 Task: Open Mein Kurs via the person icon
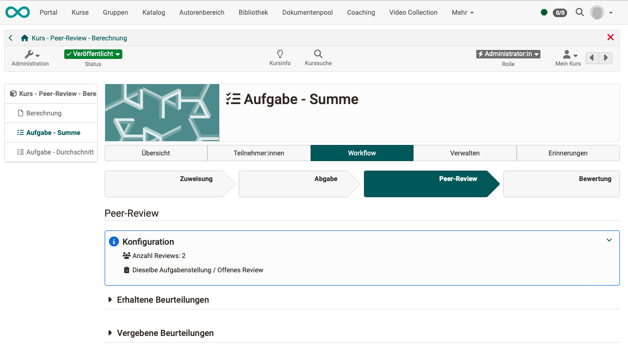tap(567, 56)
